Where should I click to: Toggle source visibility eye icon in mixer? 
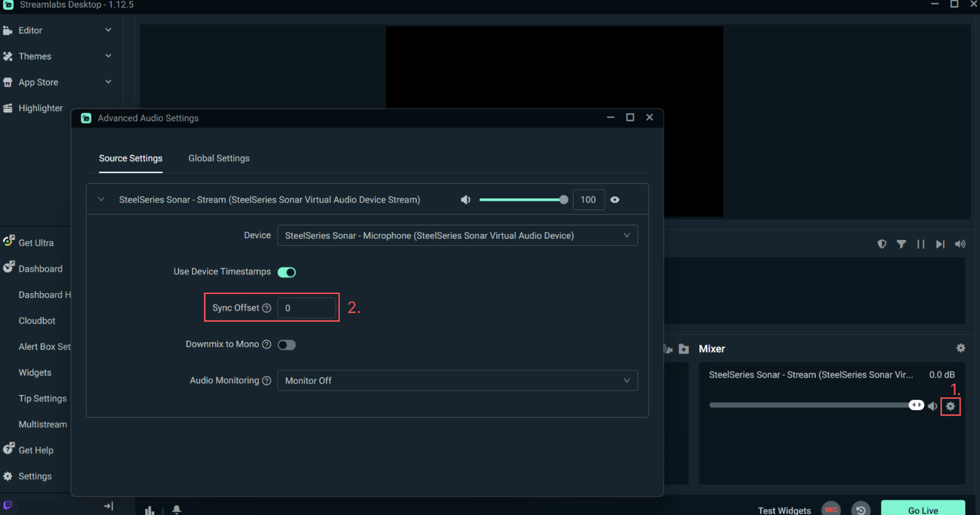(x=615, y=200)
